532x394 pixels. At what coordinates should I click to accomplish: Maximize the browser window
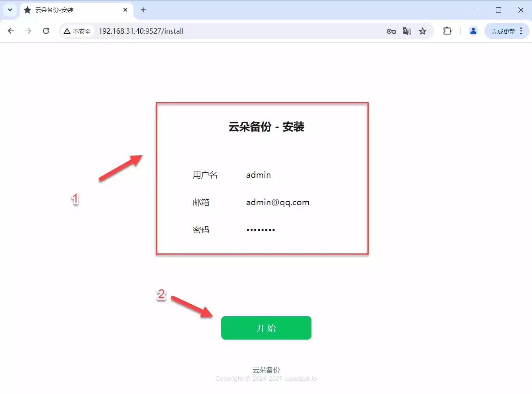point(498,10)
